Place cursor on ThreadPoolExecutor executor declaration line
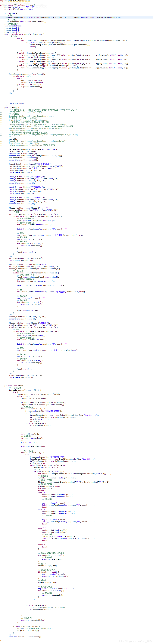 point(63,17)
